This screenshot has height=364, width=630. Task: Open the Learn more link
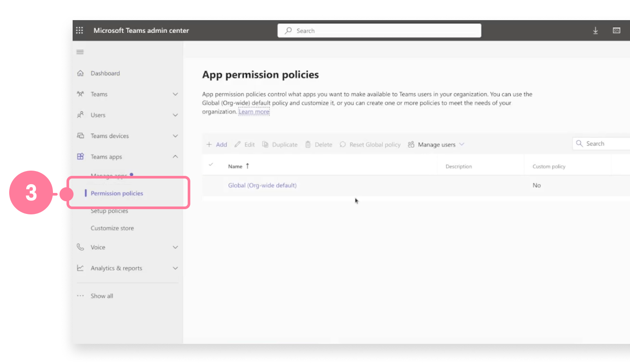pyautogui.click(x=254, y=112)
